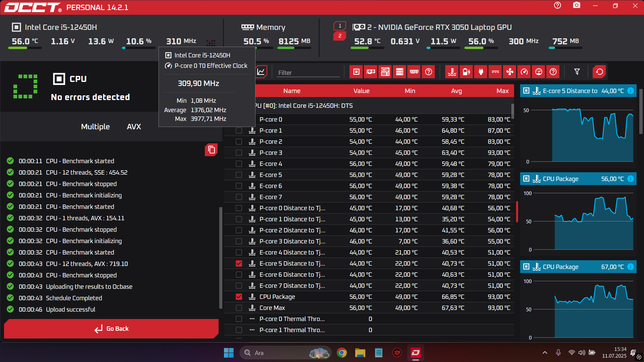The height and width of the screenshot is (362, 644).
Task: Click the Windows taskbar search box
Action: 285,353
